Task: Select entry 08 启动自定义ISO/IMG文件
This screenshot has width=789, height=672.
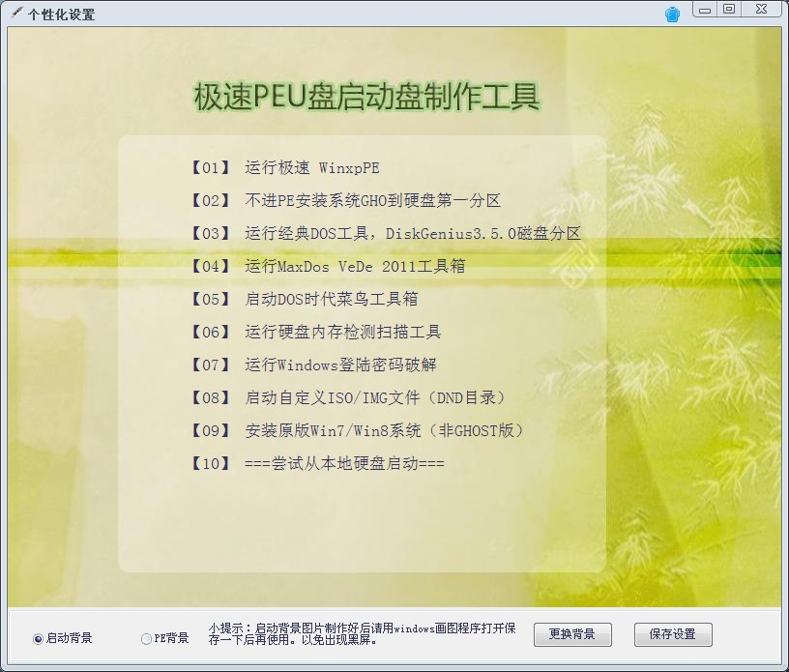Action: [347, 397]
